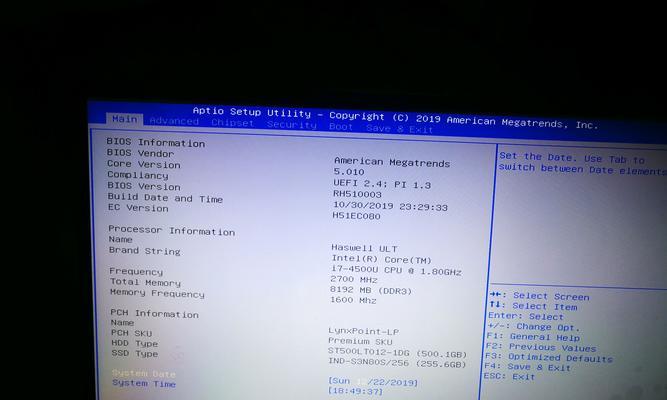Click the Total Memory label
Image resolution: width=667 pixels, height=400 pixels.
(x=145, y=282)
